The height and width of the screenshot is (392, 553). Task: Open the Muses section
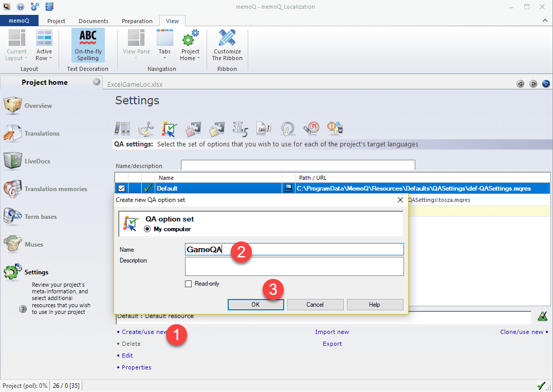[x=24, y=245]
